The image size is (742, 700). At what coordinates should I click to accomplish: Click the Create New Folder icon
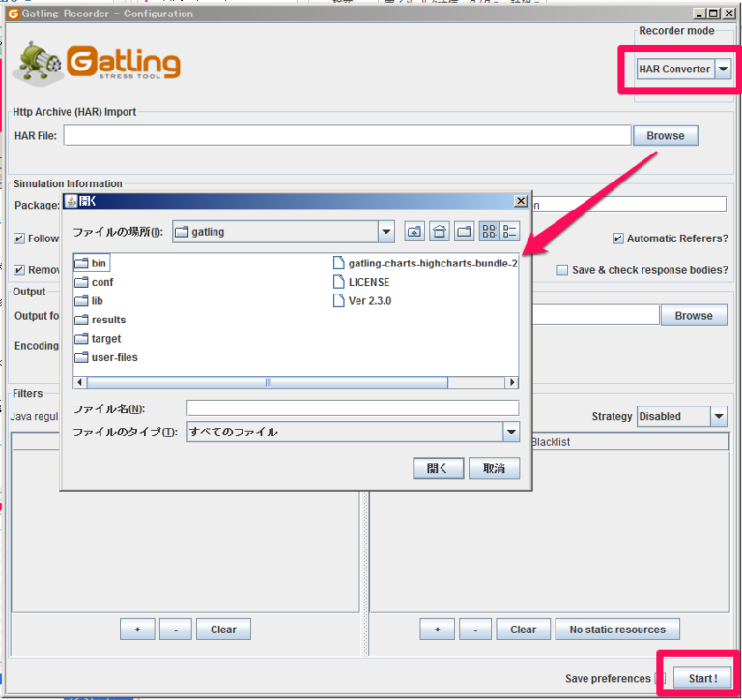[x=464, y=232]
